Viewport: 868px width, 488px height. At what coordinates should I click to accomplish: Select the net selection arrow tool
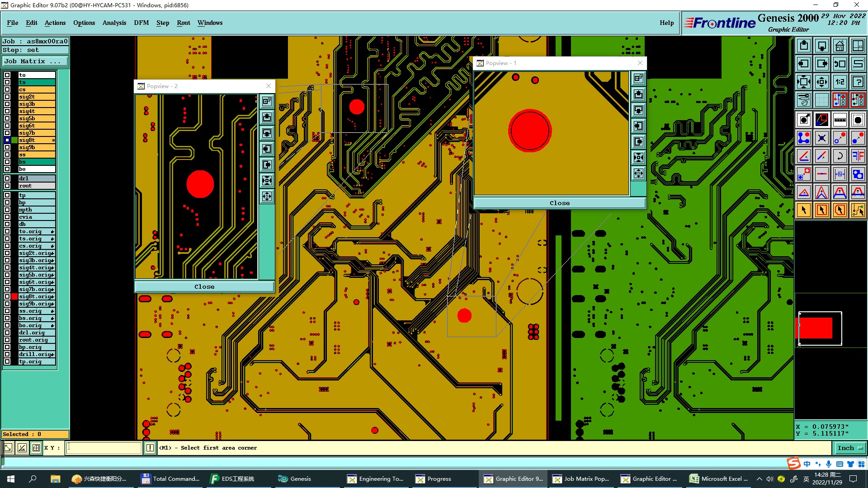point(858,210)
